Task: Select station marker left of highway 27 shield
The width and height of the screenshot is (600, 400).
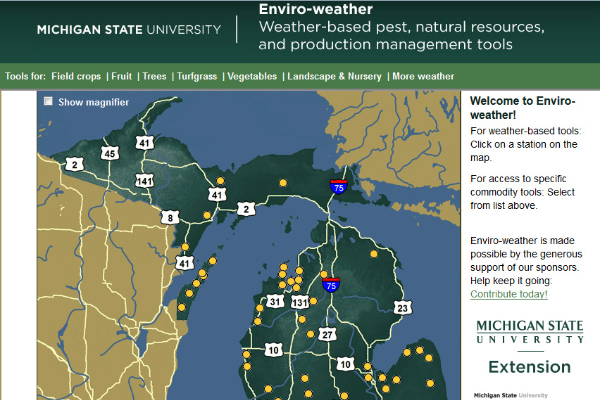Action: [310, 334]
